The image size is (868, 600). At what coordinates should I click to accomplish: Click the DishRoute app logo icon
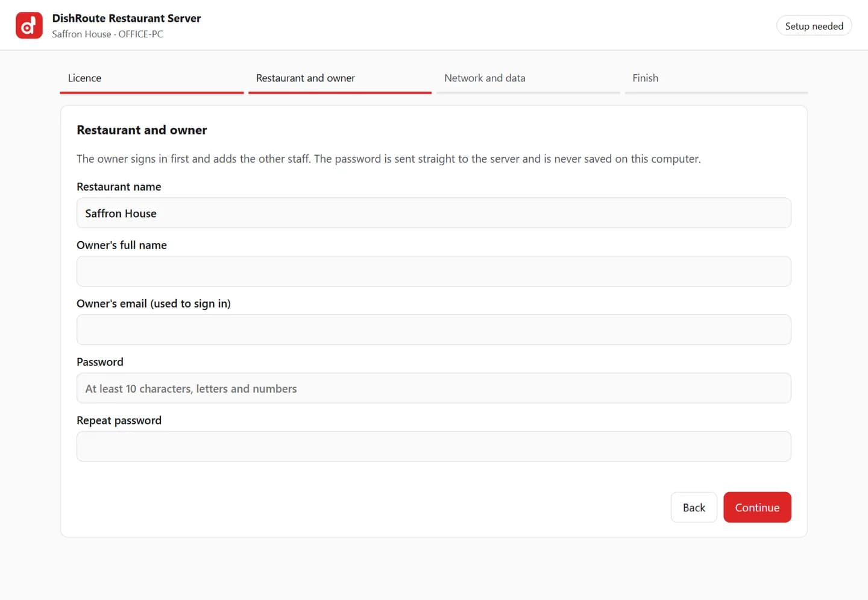[29, 25]
